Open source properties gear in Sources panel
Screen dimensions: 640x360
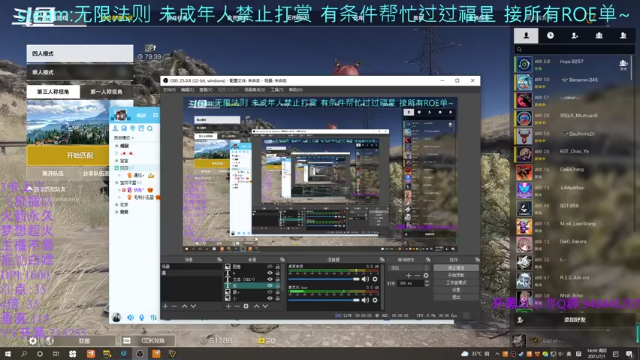point(246,306)
